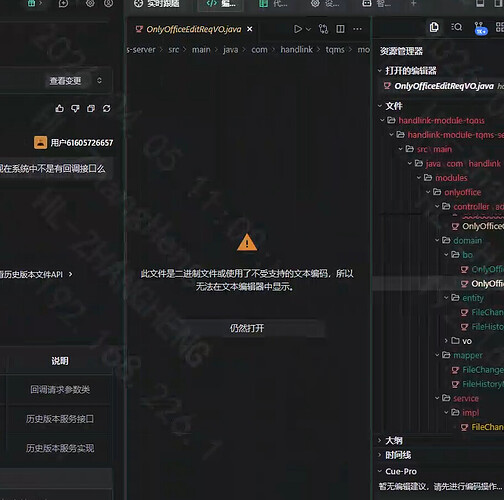Copy the chat response via copy icon
Image resolution: width=504 pixels, height=500 pixels.
[x=91, y=108]
